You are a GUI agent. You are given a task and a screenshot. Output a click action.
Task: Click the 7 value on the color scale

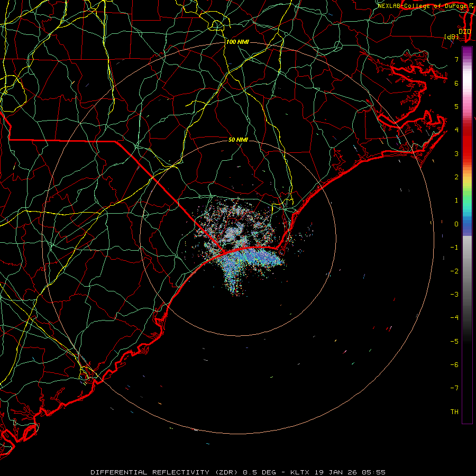(456, 59)
